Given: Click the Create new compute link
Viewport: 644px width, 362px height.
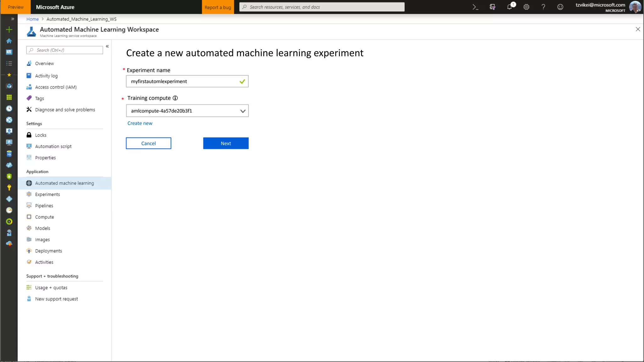Looking at the screenshot, I should [x=140, y=123].
